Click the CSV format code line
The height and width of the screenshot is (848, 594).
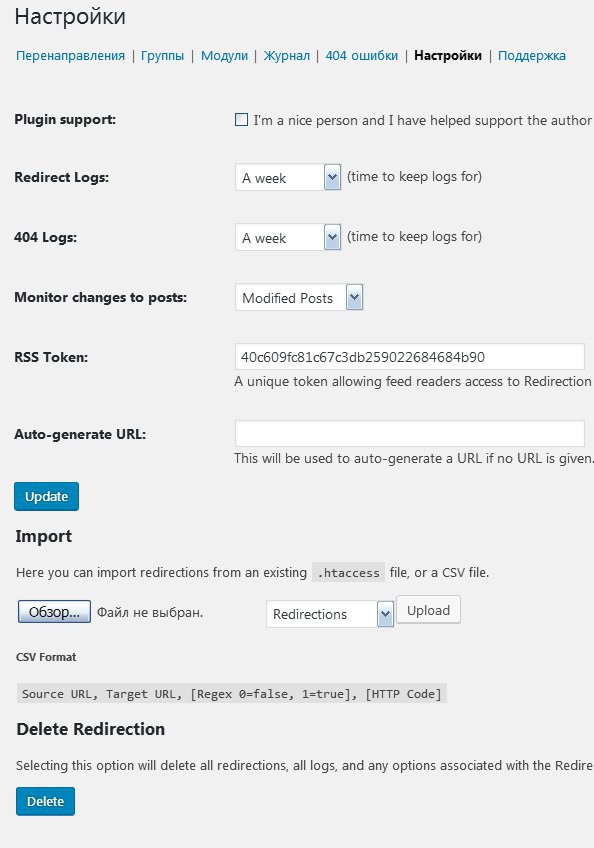[x=232, y=694]
